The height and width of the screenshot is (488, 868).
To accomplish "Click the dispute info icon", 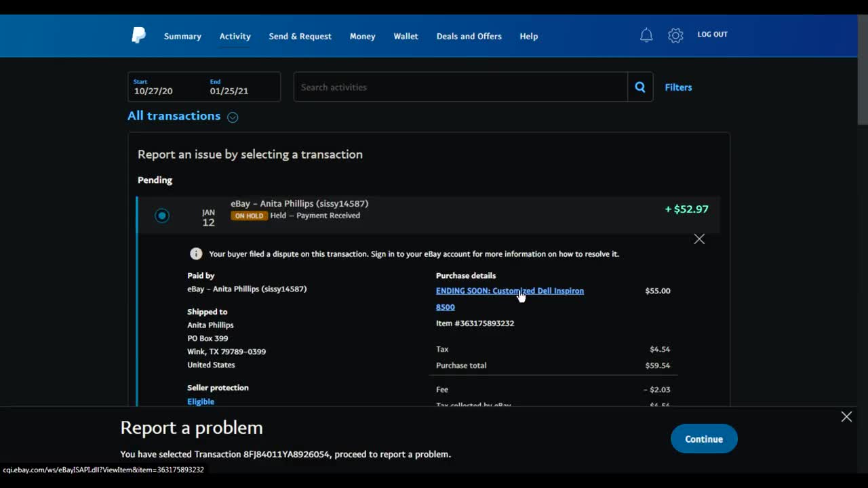I will point(196,253).
